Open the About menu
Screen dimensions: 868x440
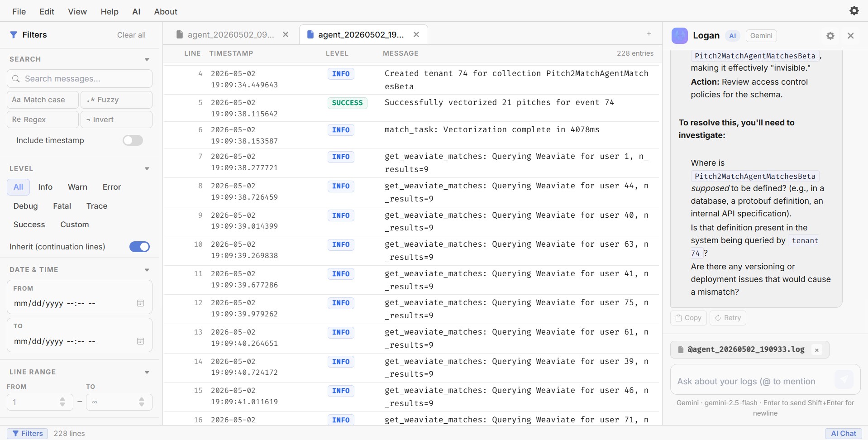point(166,11)
